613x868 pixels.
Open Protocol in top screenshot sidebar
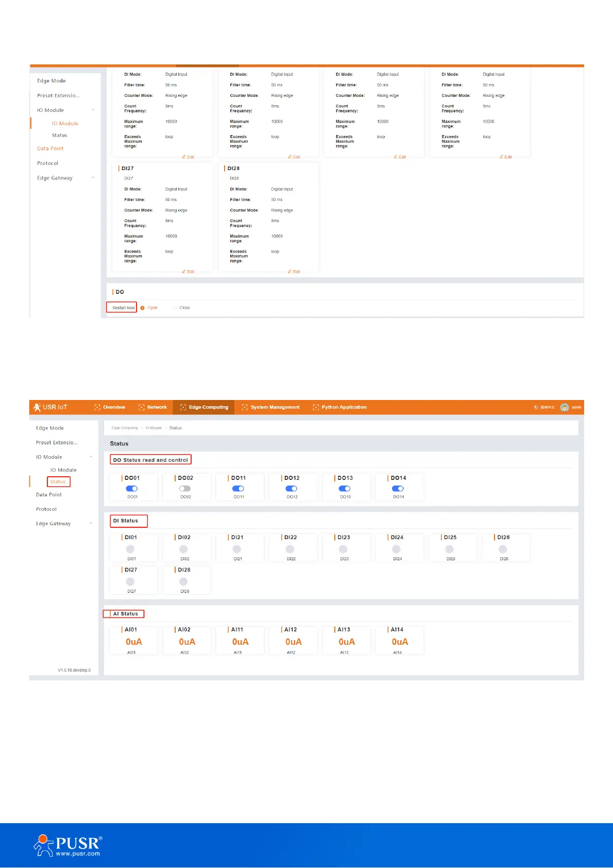point(48,163)
